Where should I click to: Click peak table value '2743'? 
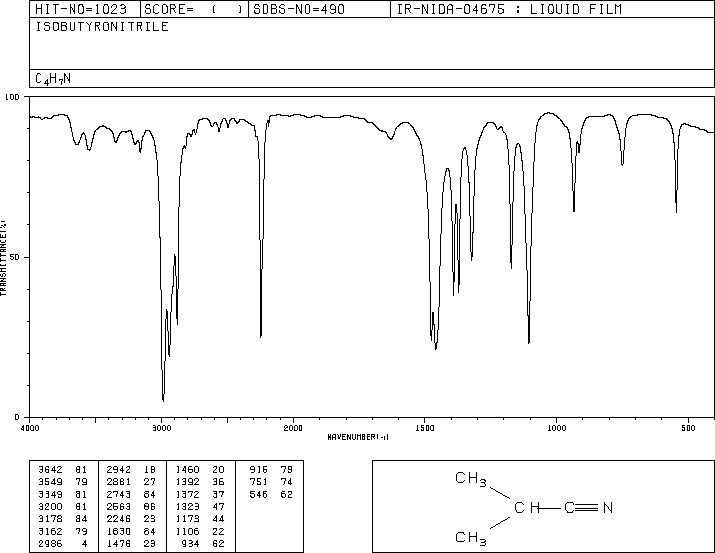point(119,494)
